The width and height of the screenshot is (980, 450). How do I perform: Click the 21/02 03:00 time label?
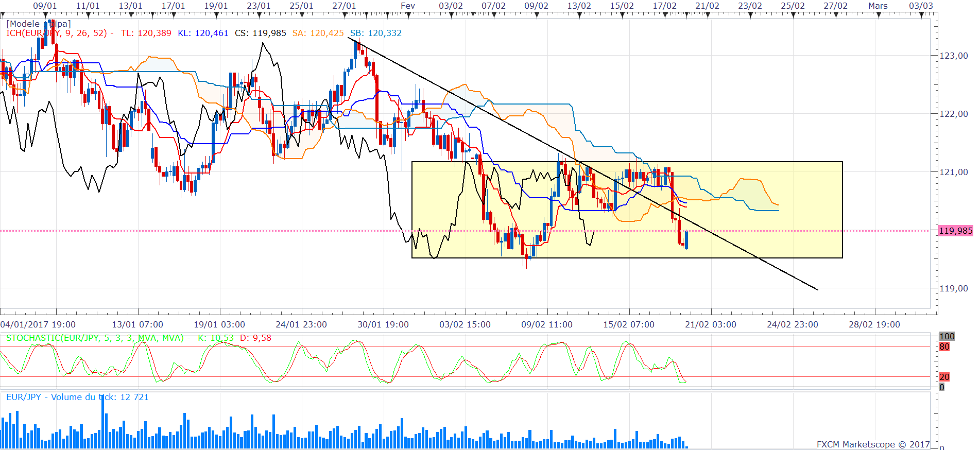[711, 324]
